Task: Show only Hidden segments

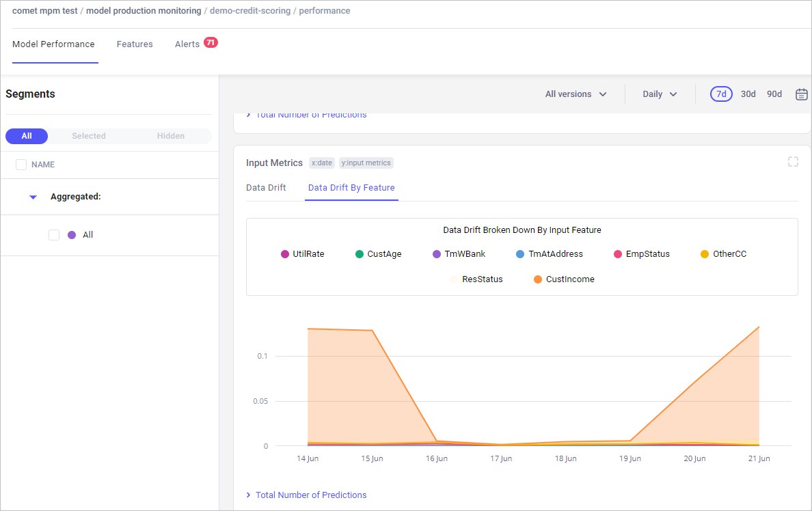Action: click(x=170, y=136)
